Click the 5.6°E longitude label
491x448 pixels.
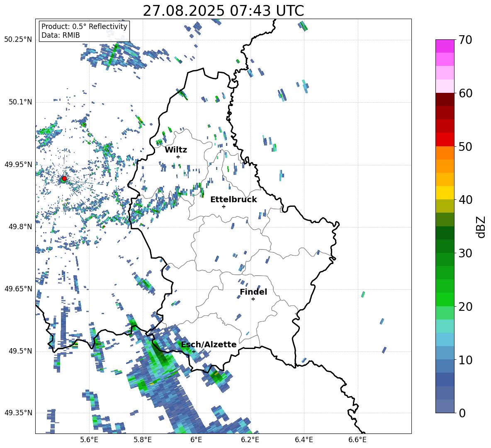click(89, 440)
